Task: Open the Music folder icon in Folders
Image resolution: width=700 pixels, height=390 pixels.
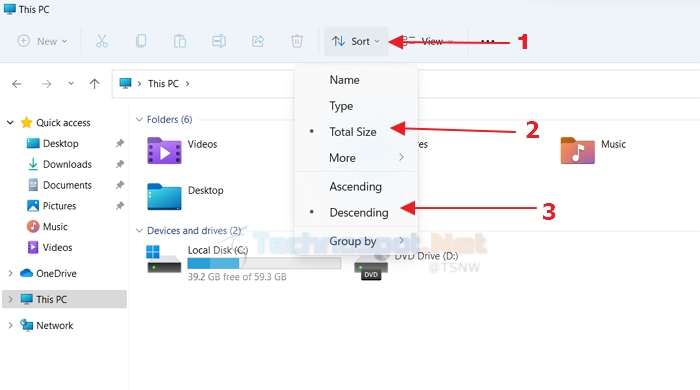Action: [x=578, y=151]
